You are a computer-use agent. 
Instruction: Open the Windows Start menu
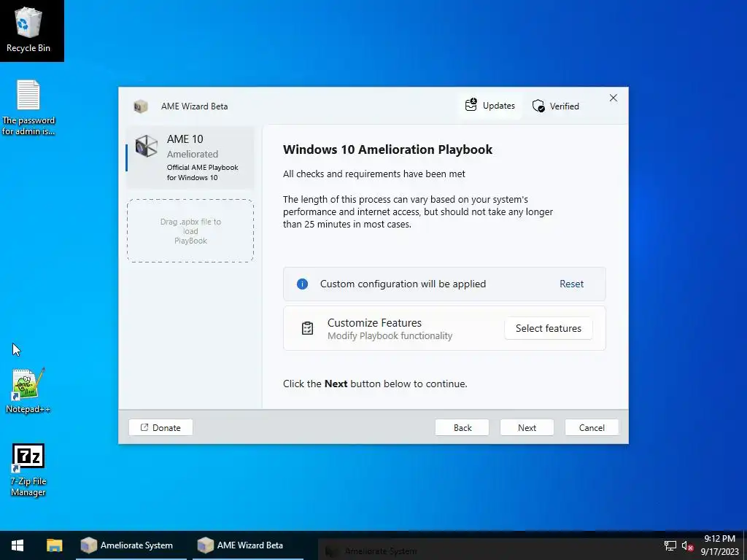18,545
